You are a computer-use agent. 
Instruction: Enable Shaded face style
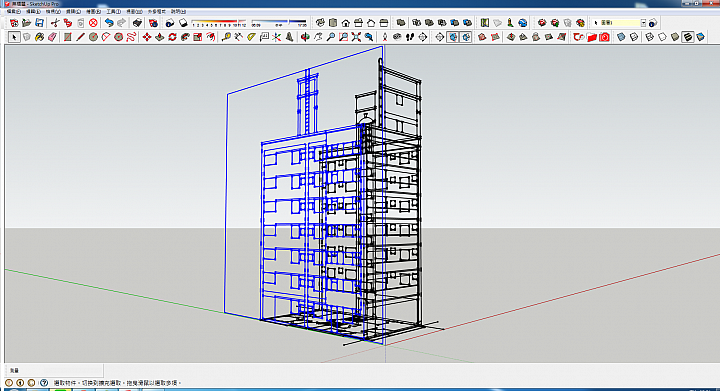point(675,37)
